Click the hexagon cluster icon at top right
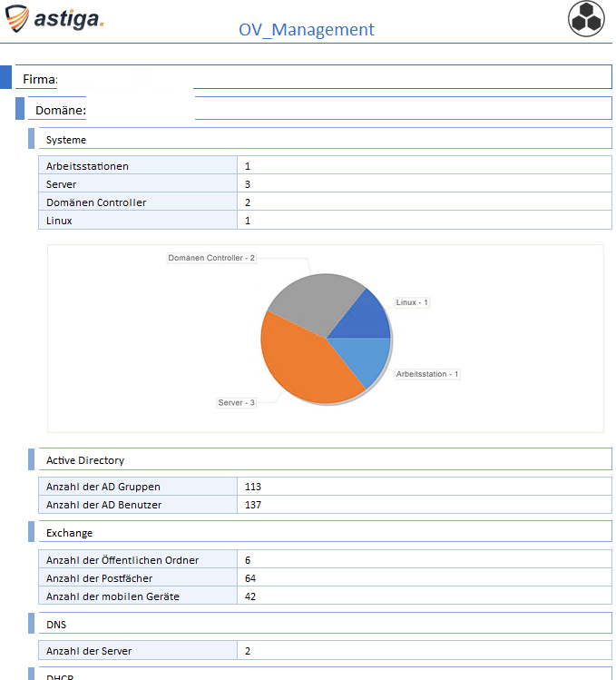Screen dimensions: 616x680 coord(586,19)
